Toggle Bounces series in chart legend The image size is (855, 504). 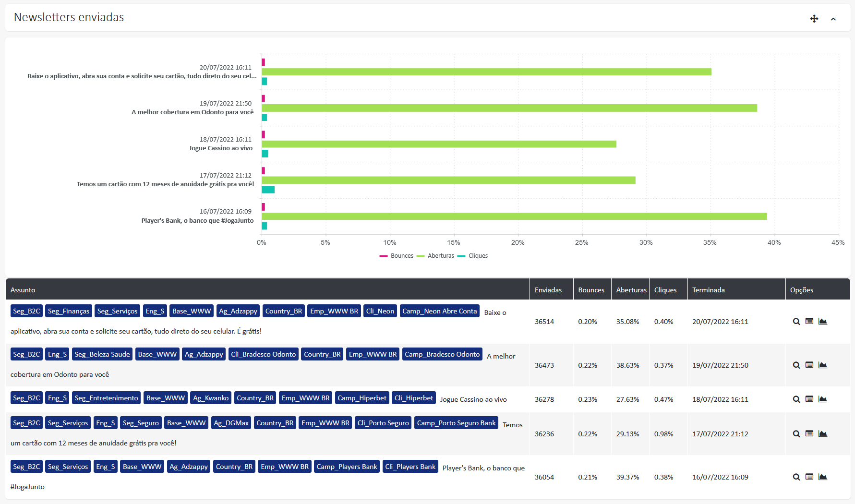coord(397,256)
